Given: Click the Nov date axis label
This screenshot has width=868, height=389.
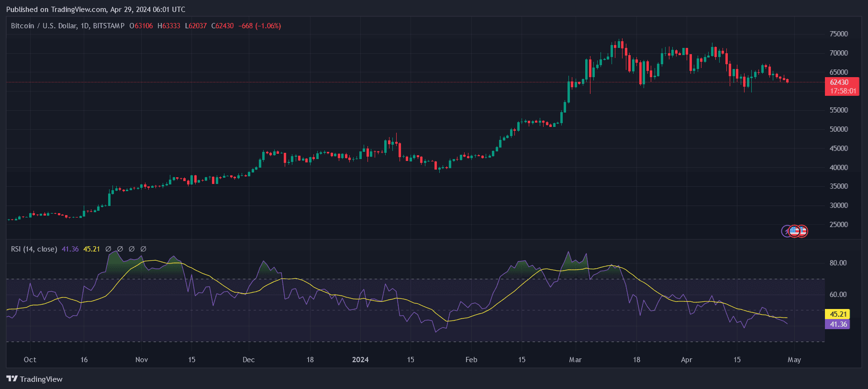Looking at the screenshot, I should 142,360.
